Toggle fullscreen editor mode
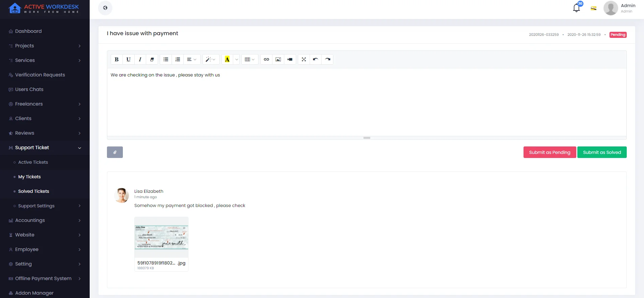The image size is (644, 298). (x=304, y=60)
